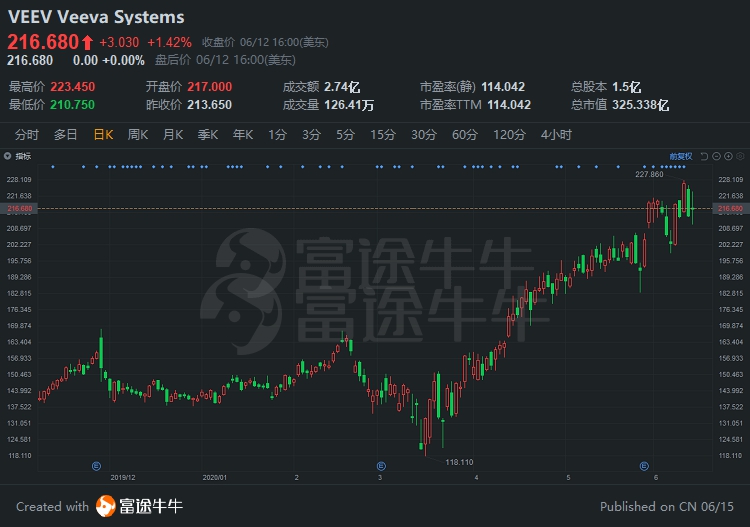Select the 周K weekly chart tab

coord(138,134)
